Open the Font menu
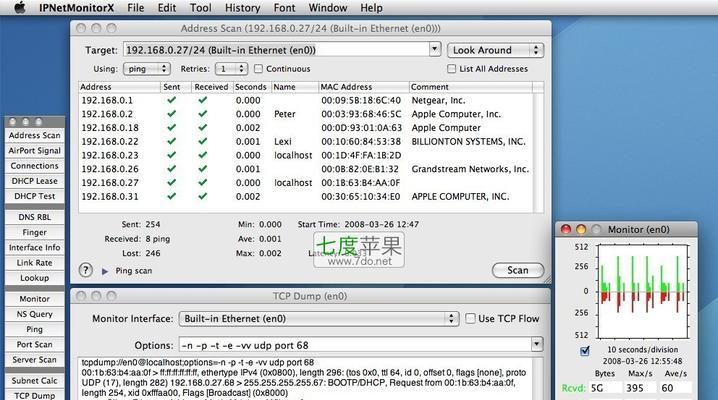 [284, 8]
